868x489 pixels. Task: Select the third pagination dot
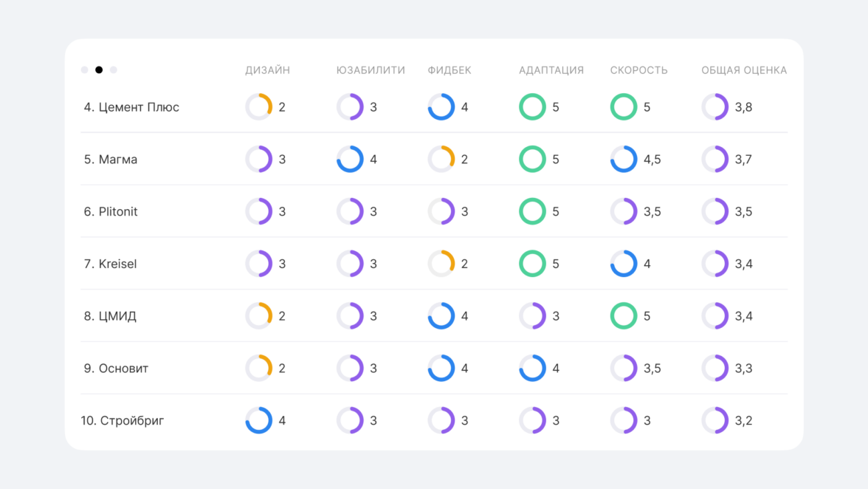point(113,70)
